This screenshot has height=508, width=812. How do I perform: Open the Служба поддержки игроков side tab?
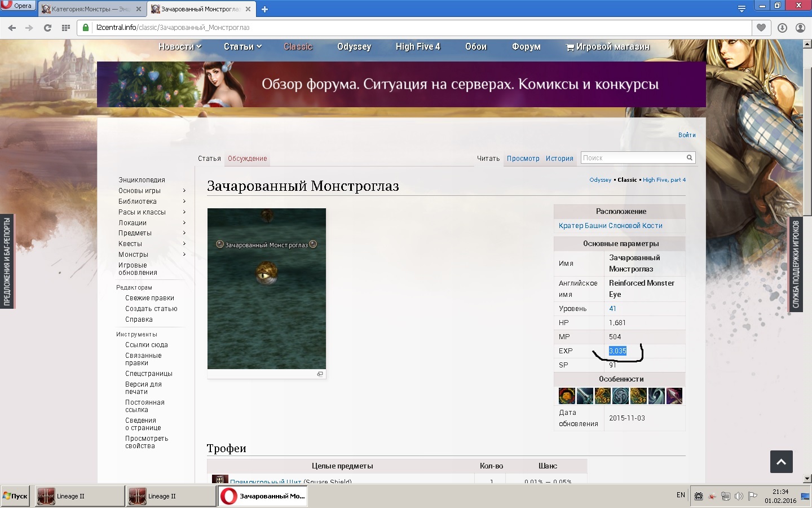(795, 264)
